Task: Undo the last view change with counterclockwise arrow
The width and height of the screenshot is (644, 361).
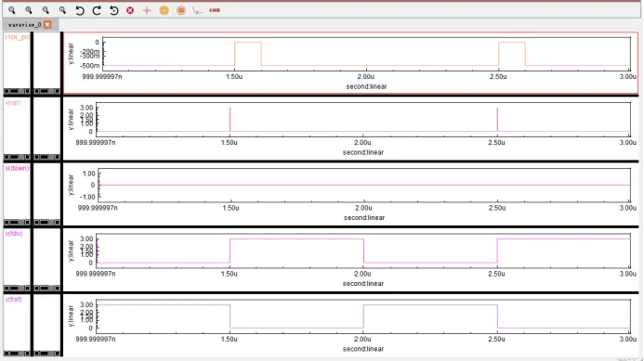Action: (80, 10)
